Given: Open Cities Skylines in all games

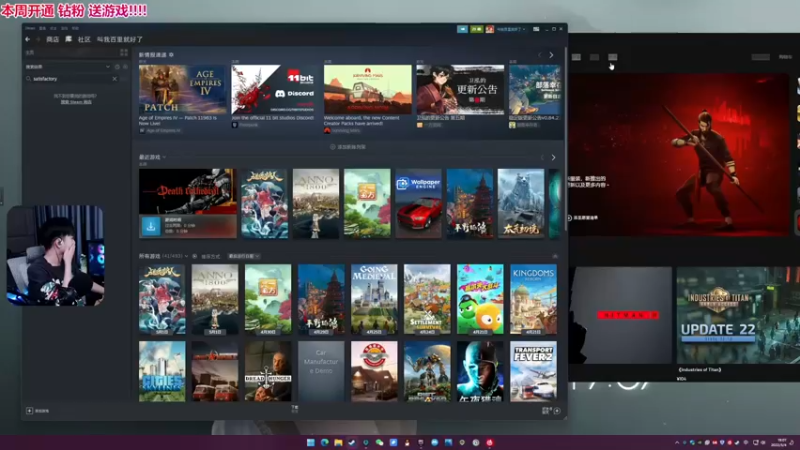Looking at the screenshot, I should 162,371.
